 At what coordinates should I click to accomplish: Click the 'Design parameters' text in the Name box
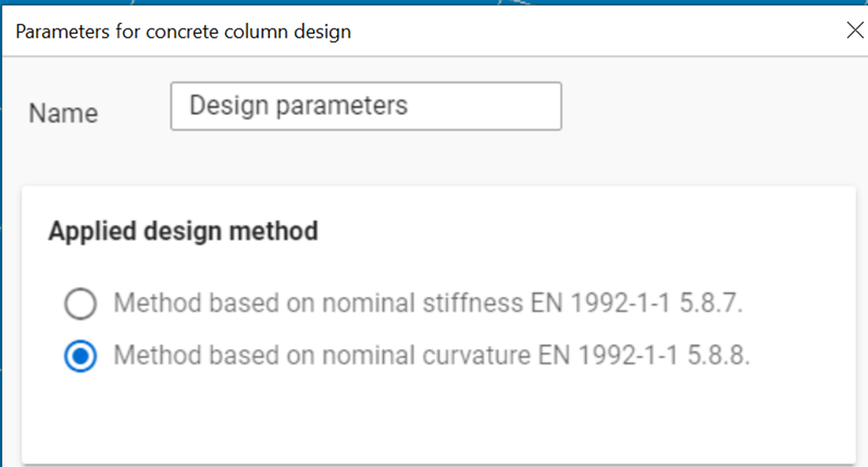coord(299,105)
